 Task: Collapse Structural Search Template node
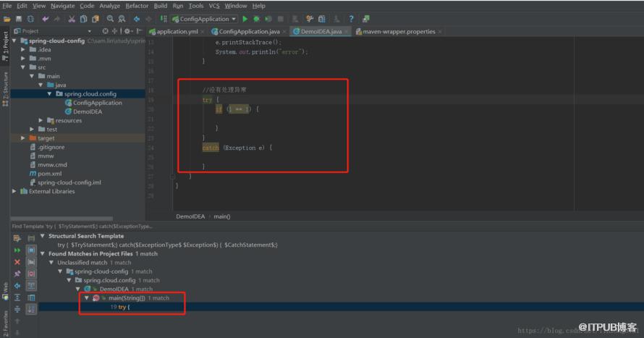[x=42, y=236]
